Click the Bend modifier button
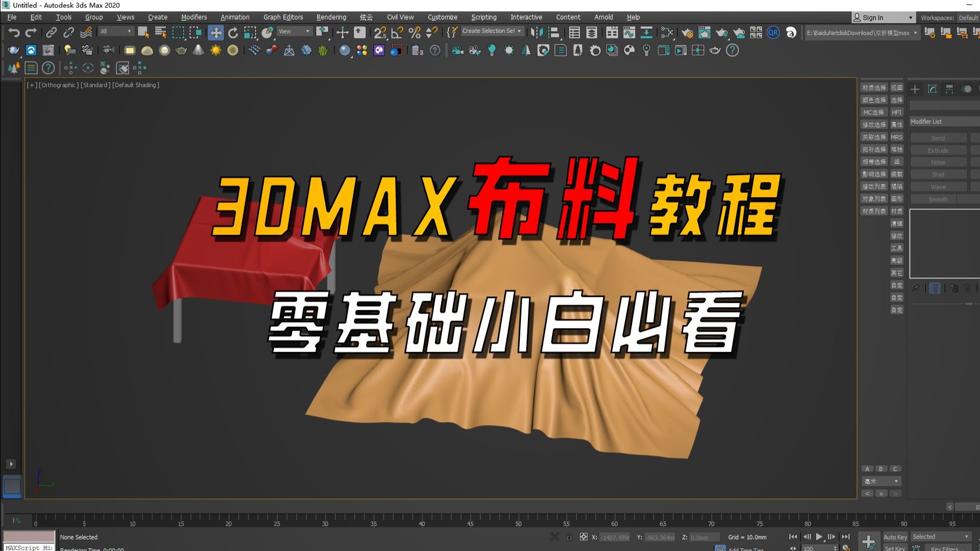The image size is (980, 551). [x=938, y=137]
